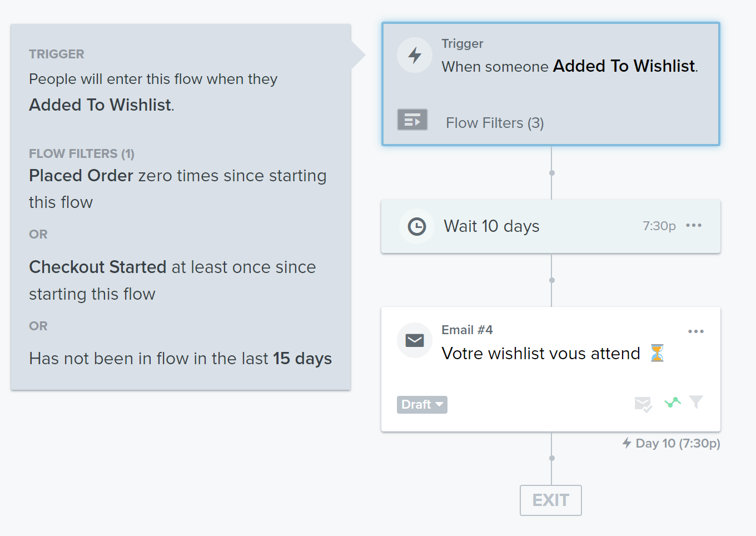This screenshot has height=536, width=756.
Task: Click the smart sending envelope-check icon
Action: 643,404
